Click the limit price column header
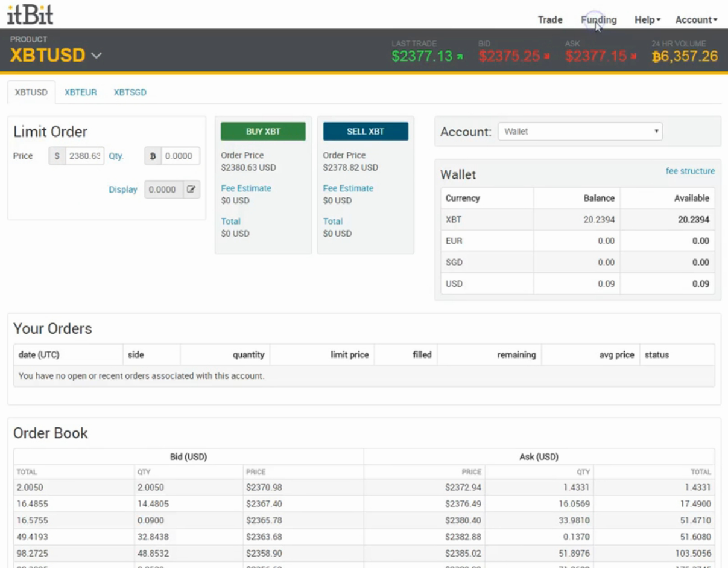The image size is (728, 568). (322, 355)
